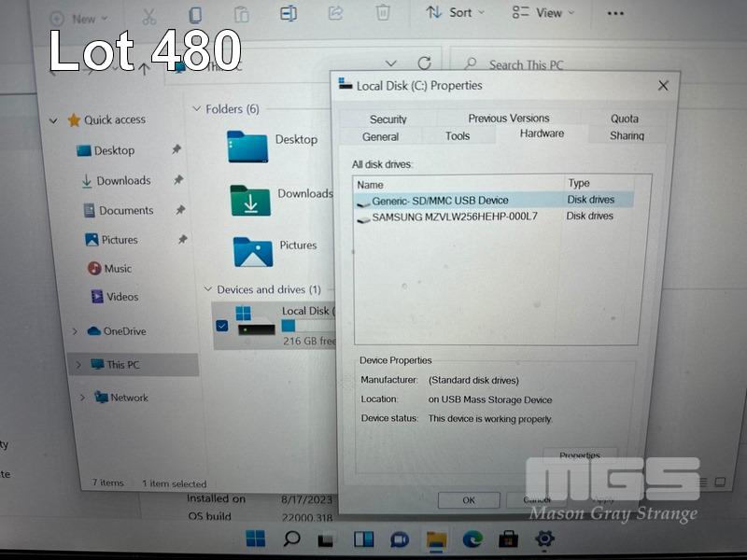The width and height of the screenshot is (747, 560).
Task: Click the Rename icon in toolbar
Action: (x=289, y=13)
